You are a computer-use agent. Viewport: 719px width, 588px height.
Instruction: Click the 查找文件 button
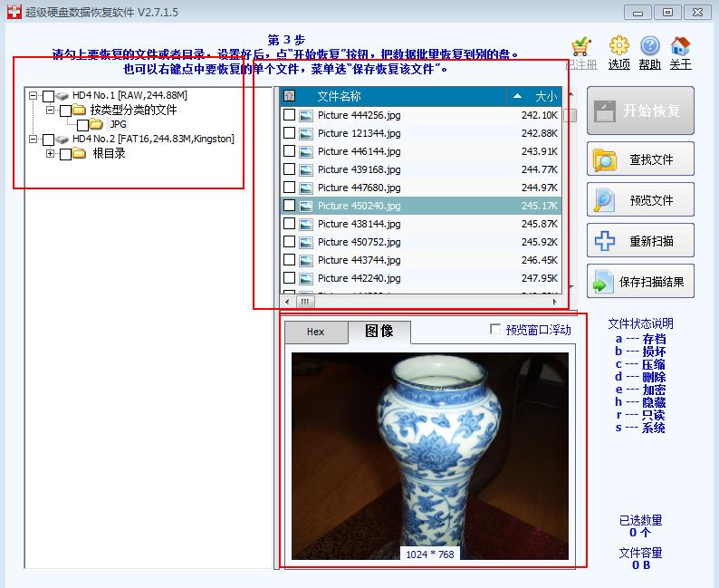tap(640, 159)
